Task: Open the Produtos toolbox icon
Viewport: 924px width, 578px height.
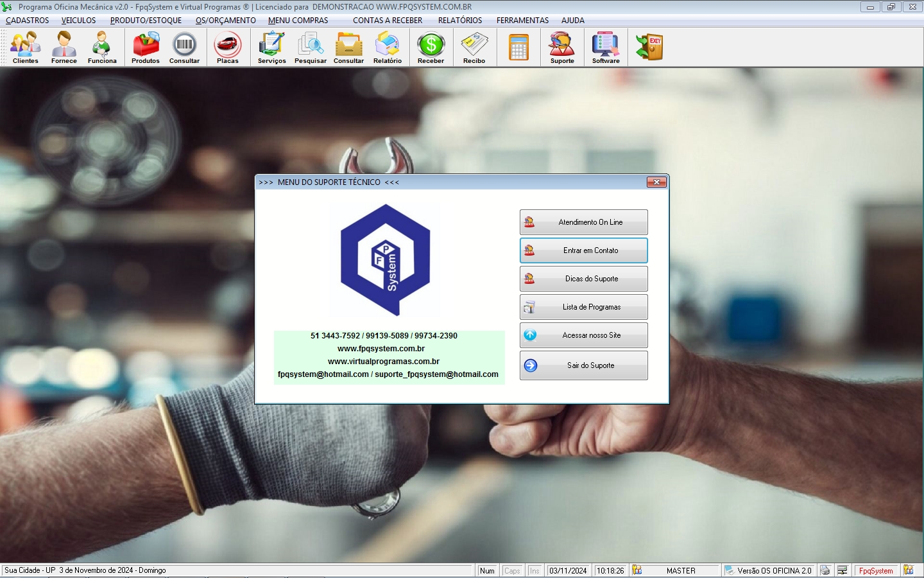Action: coord(146,48)
